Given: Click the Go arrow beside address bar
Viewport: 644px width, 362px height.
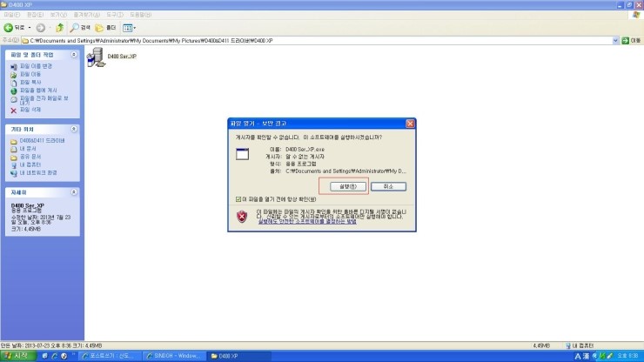Looking at the screenshot, I should coord(626,40).
